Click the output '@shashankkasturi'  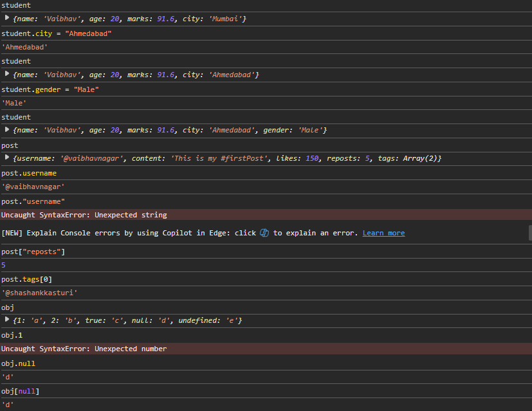click(x=39, y=293)
